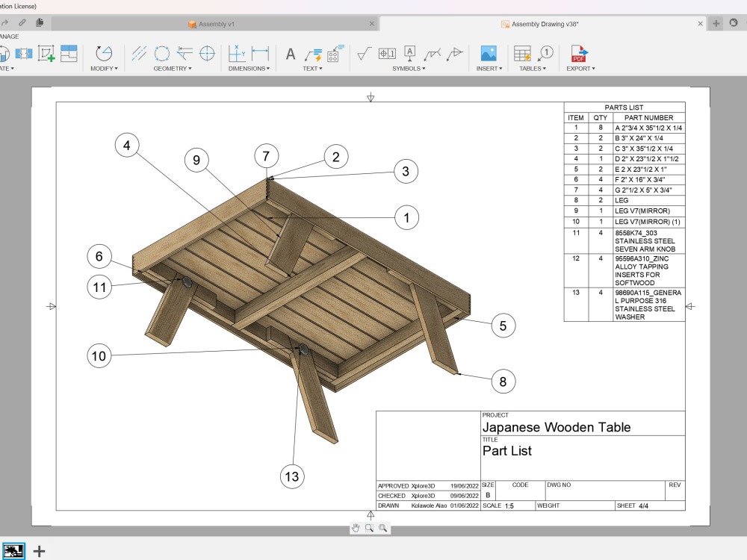Select the Taper and Slope symbol tool
This screenshot has width=747, height=560.
454,53
